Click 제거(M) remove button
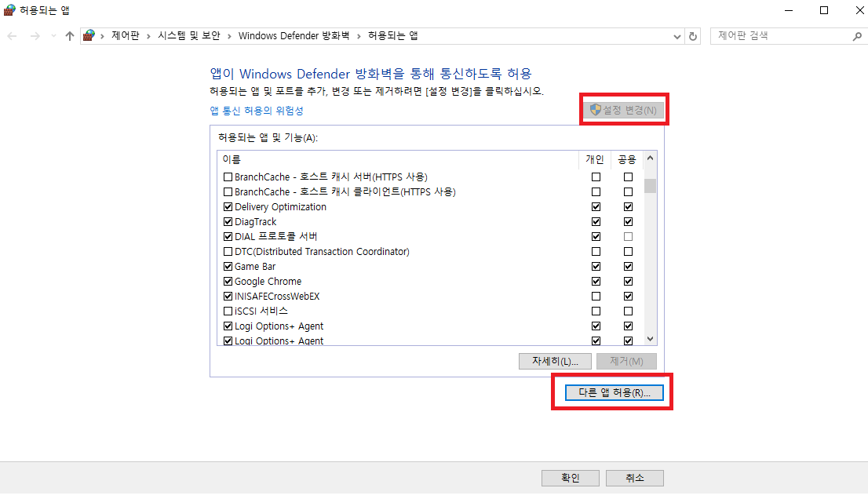The height and width of the screenshot is (499, 868). click(x=626, y=361)
